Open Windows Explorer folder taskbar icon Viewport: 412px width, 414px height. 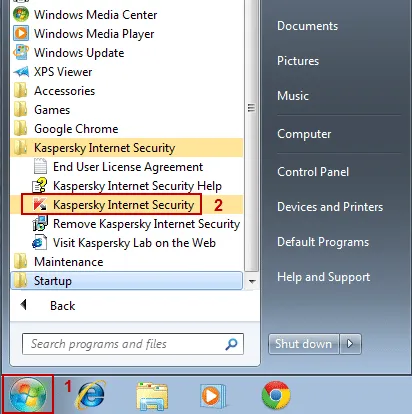pyautogui.click(x=152, y=396)
